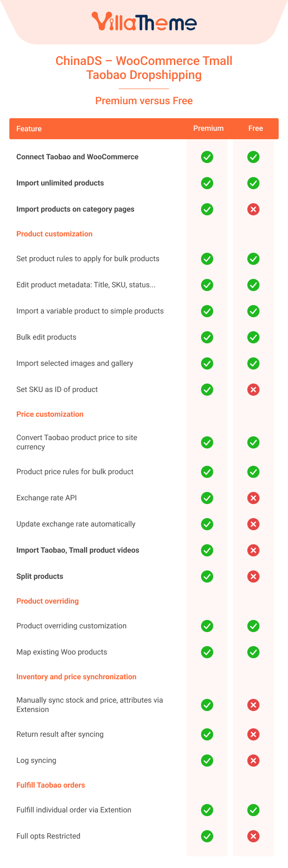Image resolution: width=288 pixels, height=868 pixels.
Task: Click Free checkmark for Import unlimited products
Action: (x=253, y=183)
